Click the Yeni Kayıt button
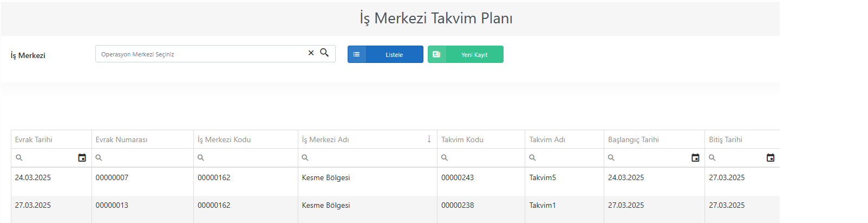Screen dimensions: 868x223 pyautogui.click(x=466, y=54)
